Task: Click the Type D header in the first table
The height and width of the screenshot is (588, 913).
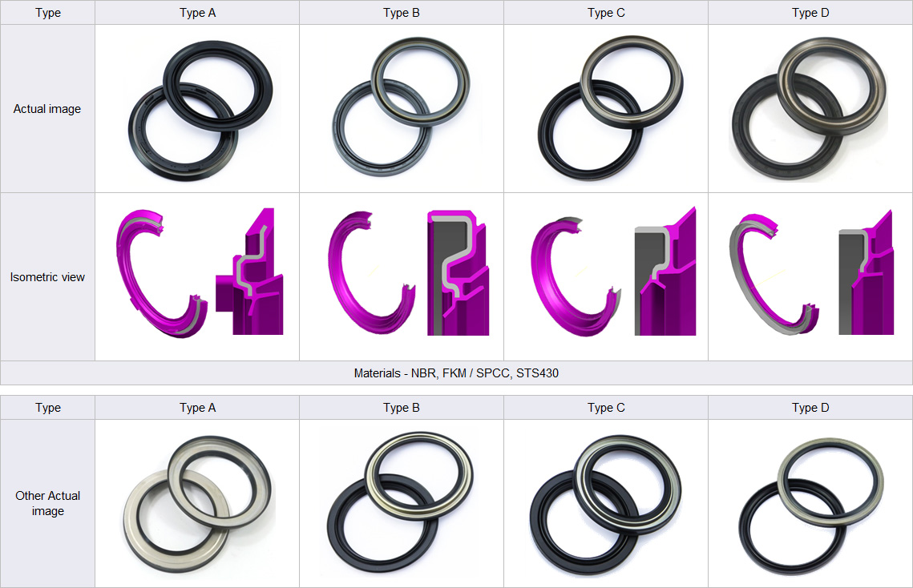Action: [810, 13]
